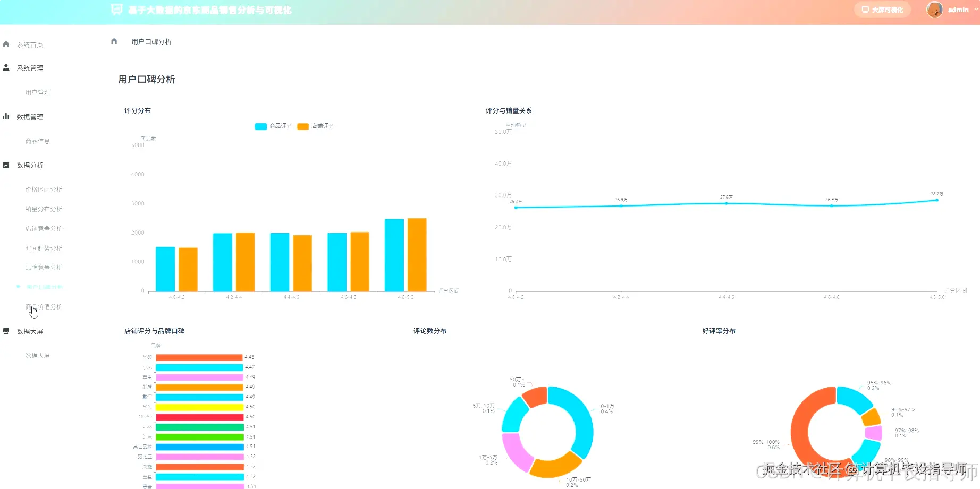Collapse the 系统管理 menu group

click(30, 68)
